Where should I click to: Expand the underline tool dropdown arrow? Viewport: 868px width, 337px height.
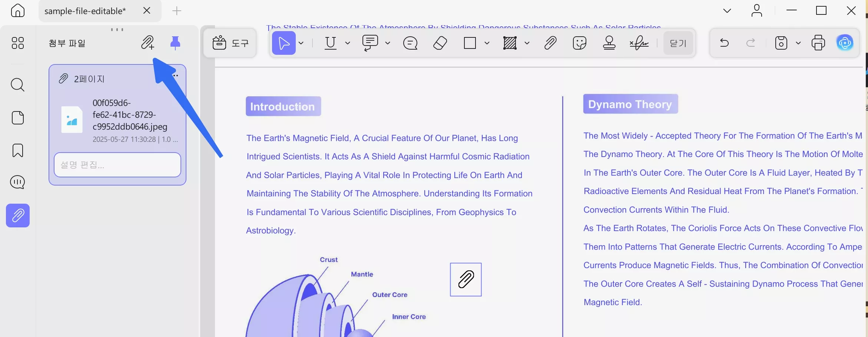tap(347, 43)
